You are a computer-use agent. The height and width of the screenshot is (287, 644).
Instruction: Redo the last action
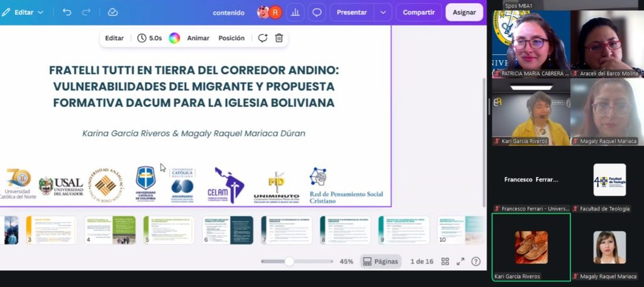86,13
